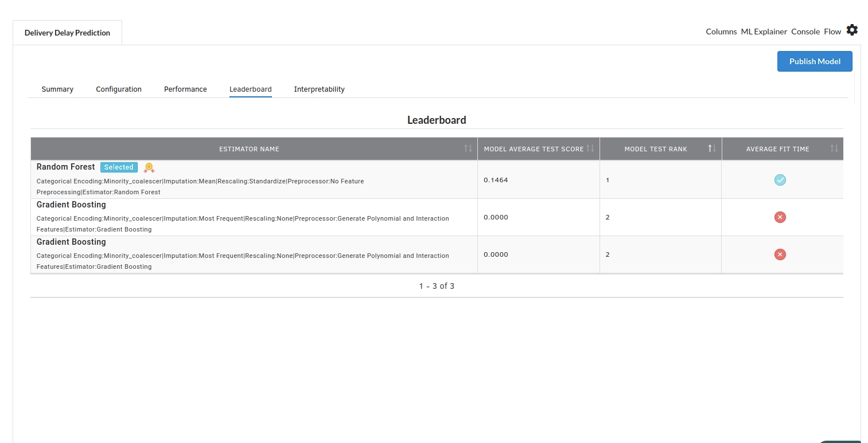The image size is (868, 443).
Task: Click the Random Forest pipeline description text
Action: click(200, 187)
